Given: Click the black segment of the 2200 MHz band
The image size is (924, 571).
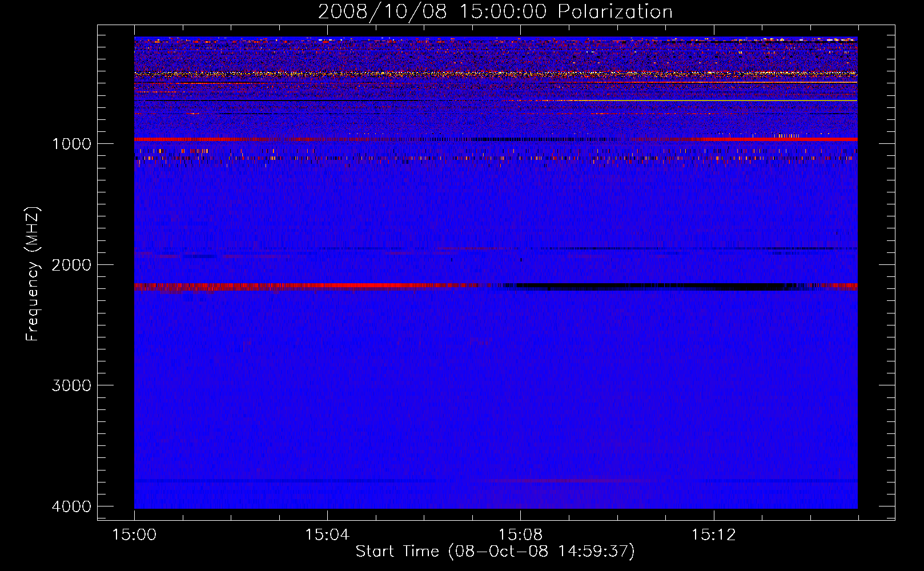Looking at the screenshot, I should (x=651, y=286).
